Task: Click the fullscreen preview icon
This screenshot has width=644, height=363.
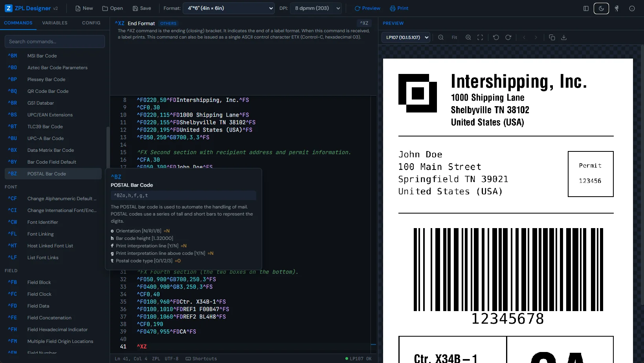Action: click(480, 37)
